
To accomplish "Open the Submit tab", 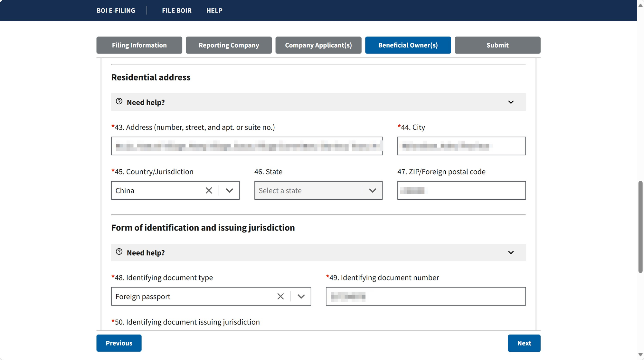I will coord(497,45).
